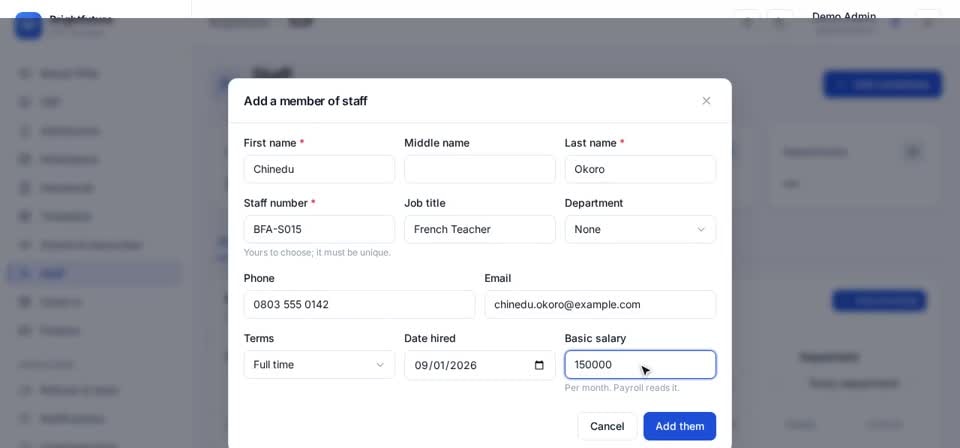Image resolution: width=960 pixels, height=448 pixels.
Task: Focus the Basic salary field showing 150000
Action: pyautogui.click(x=640, y=365)
